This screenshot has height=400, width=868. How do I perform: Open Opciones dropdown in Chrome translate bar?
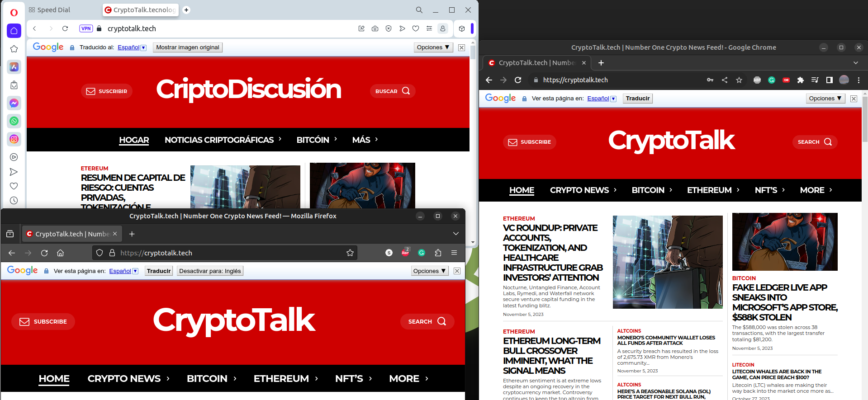coord(825,99)
